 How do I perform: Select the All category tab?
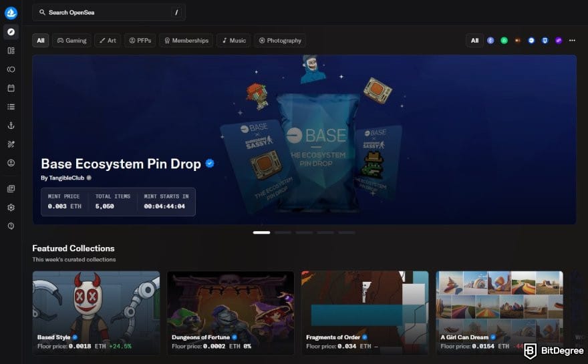click(x=41, y=41)
